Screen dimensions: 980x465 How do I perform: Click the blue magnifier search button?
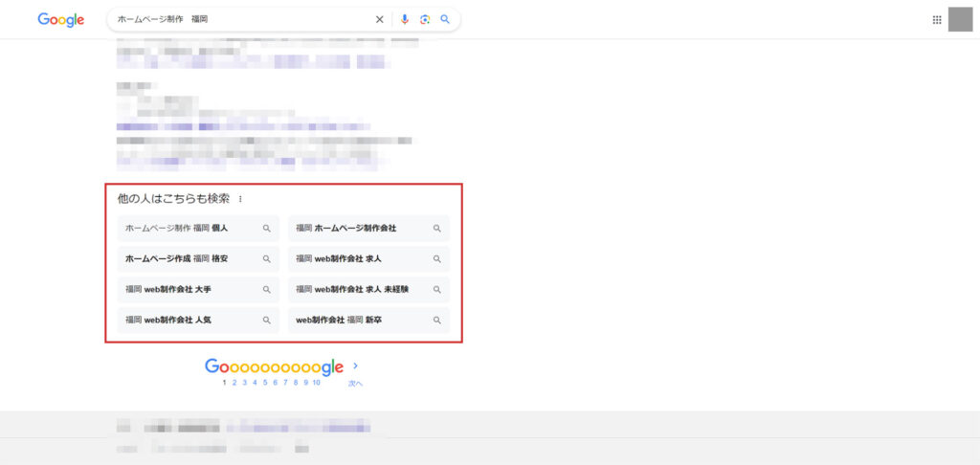pos(445,19)
